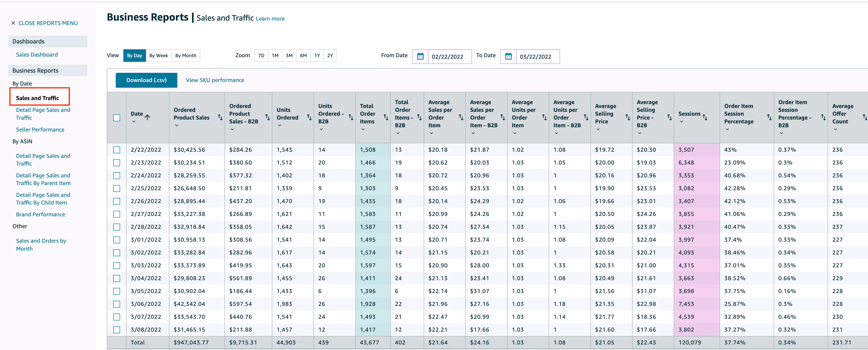Click sort arrows on Ordered Product Sales column
Image resolution: width=868 pixels, height=350 pixels.
click(220, 117)
